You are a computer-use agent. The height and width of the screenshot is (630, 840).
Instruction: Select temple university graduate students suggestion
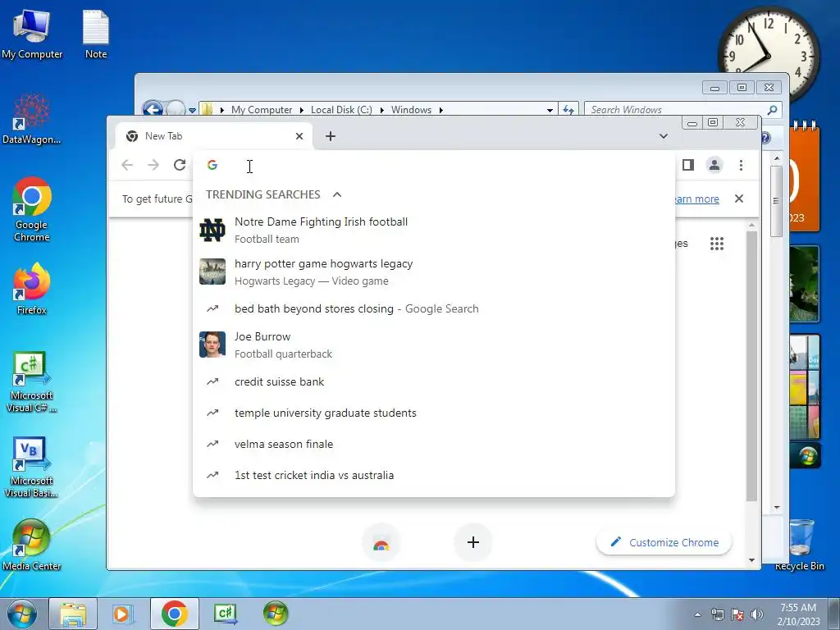tap(434, 413)
